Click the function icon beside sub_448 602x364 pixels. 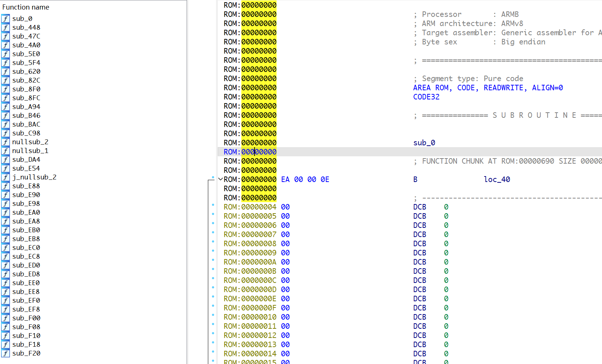(x=6, y=28)
